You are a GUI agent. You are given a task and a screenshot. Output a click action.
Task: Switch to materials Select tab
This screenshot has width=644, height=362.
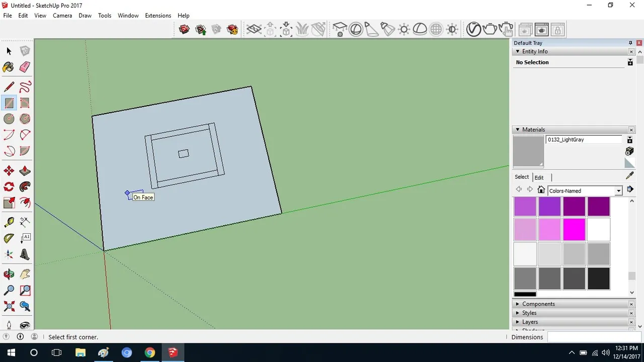coord(522,177)
